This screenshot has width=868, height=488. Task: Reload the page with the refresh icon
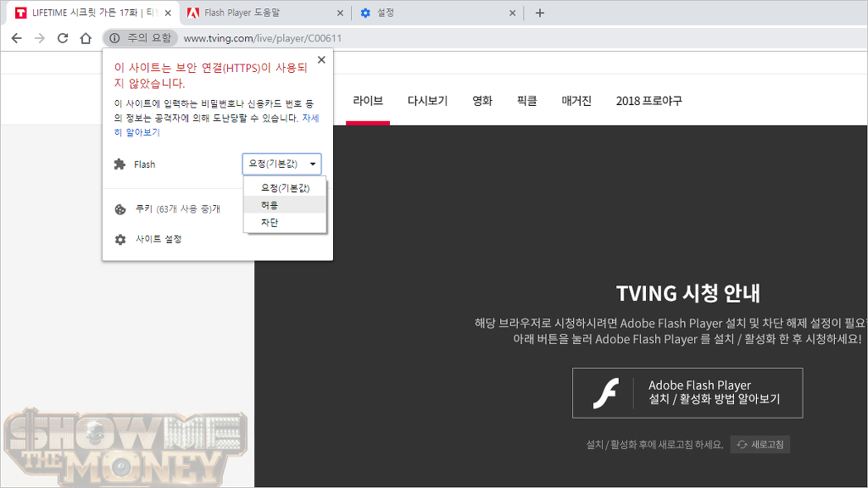63,38
